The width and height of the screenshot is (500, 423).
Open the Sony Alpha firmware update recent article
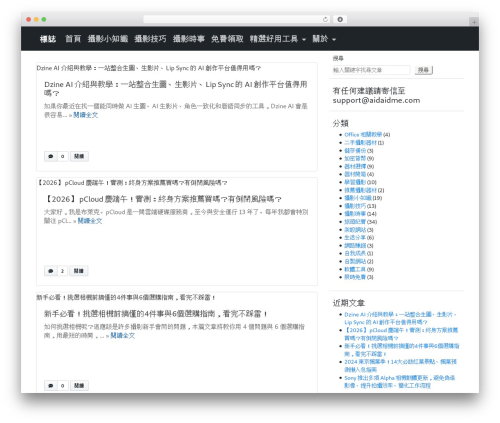click(x=400, y=382)
